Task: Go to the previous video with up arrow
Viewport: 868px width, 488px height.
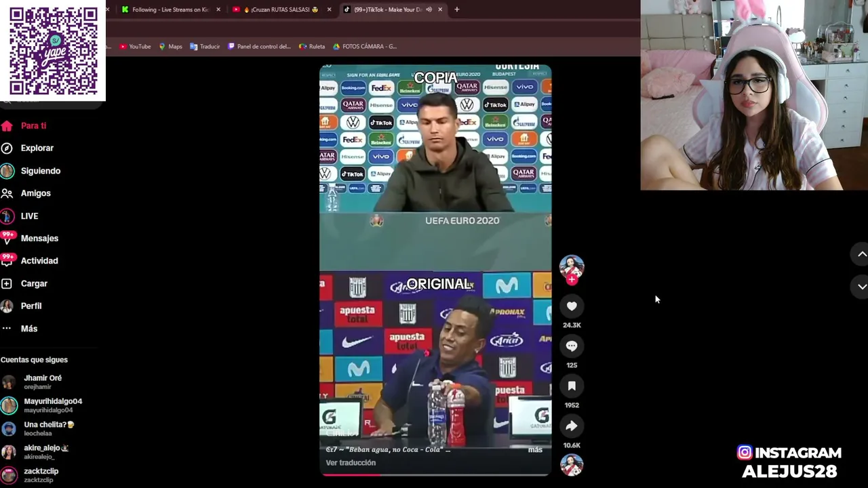Action: coord(862,254)
